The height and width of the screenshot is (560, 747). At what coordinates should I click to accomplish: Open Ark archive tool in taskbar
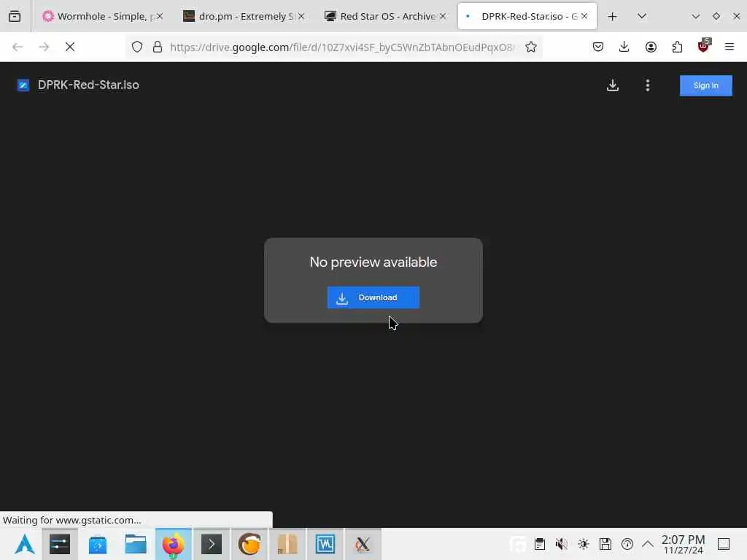[x=287, y=544]
